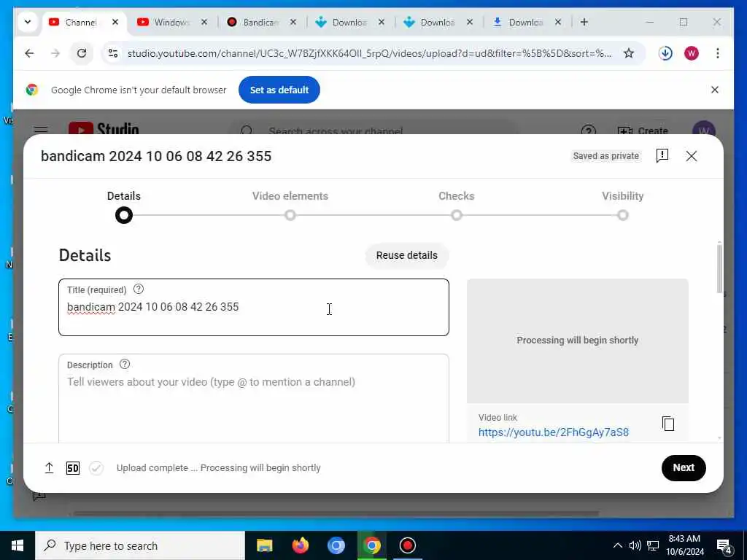Click the video preview thumbnail area
This screenshot has width=747, height=560.
point(578,341)
